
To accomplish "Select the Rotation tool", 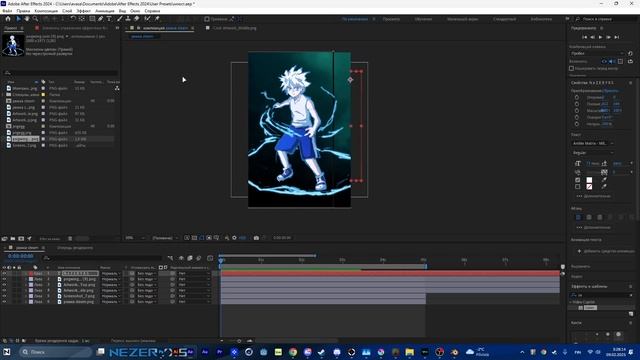I will (x=73, y=19).
